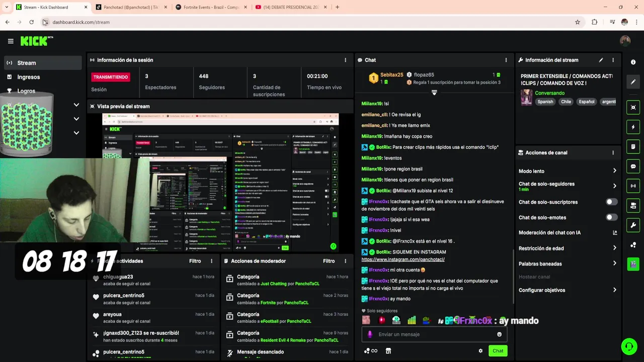Open the Información de la sesión options menu
Screen dimensions: 644x362
(x=345, y=60)
